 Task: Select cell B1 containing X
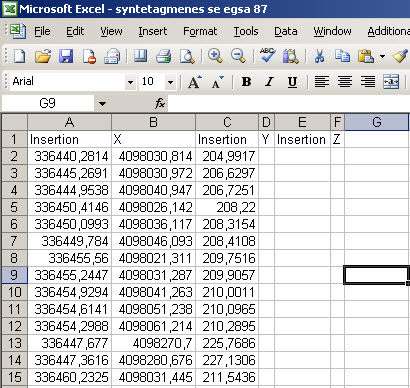coord(153,139)
